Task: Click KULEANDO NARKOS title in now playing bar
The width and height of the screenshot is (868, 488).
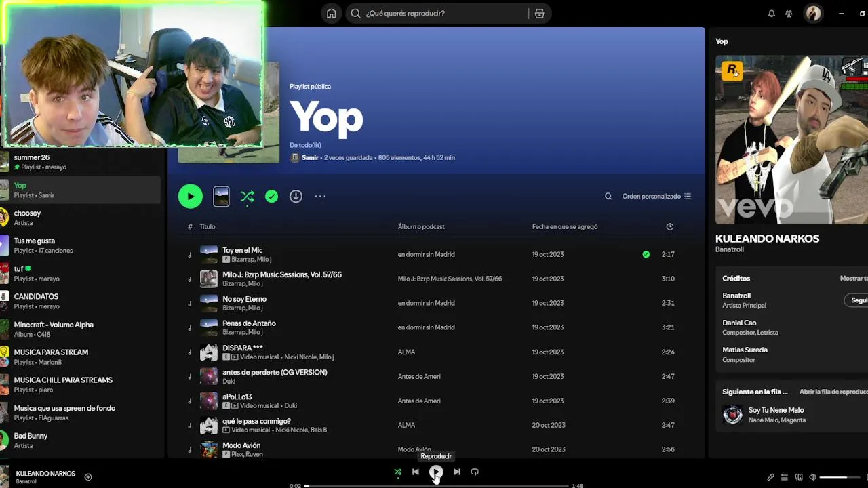Action: point(45,474)
